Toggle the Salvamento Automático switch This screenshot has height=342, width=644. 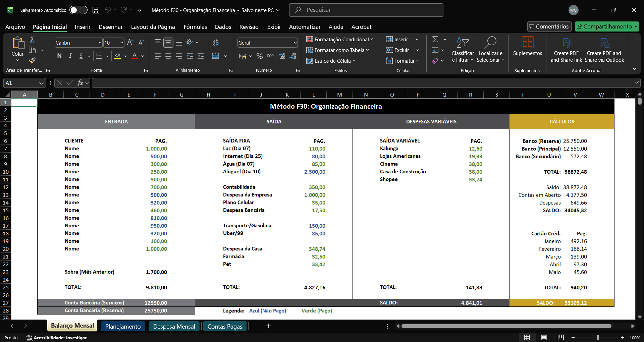[78, 10]
